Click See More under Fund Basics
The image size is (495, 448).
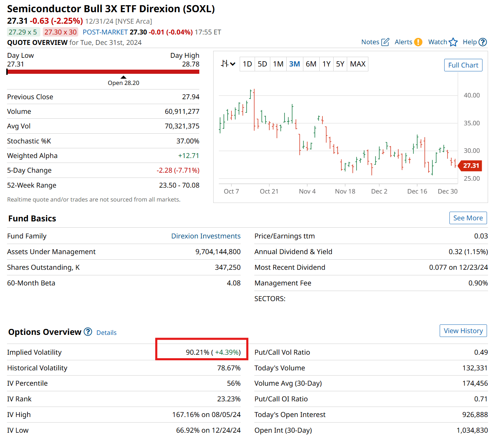point(468,218)
